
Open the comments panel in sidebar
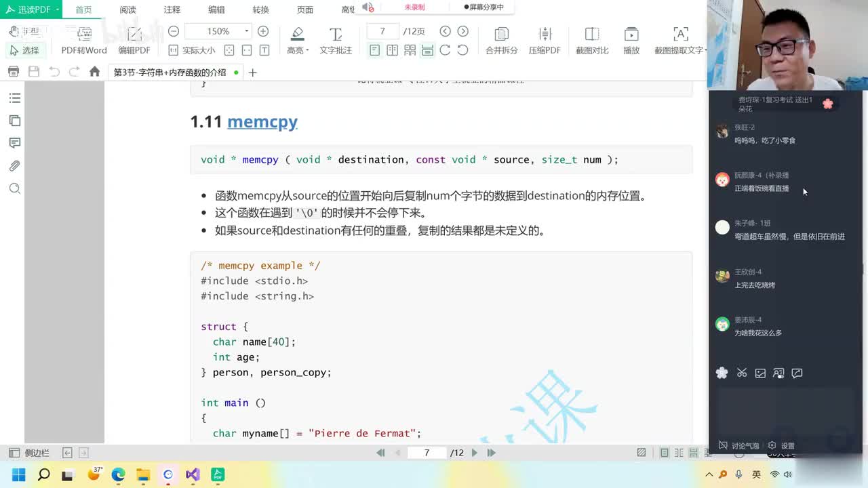click(x=14, y=143)
